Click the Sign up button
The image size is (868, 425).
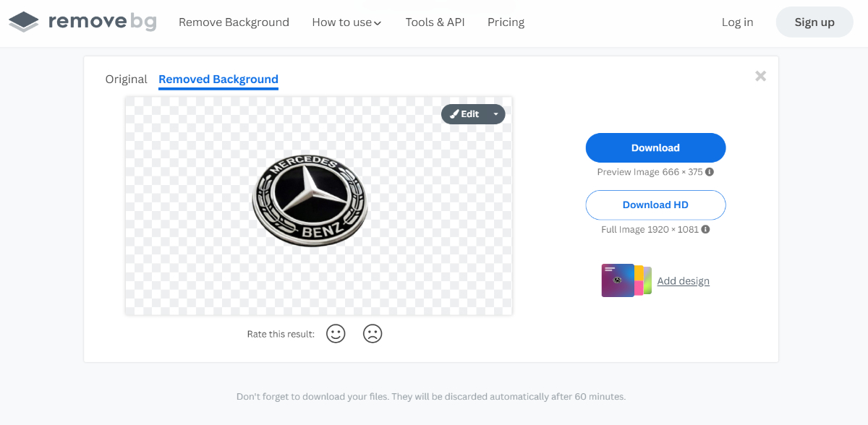click(x=814, y=22)
